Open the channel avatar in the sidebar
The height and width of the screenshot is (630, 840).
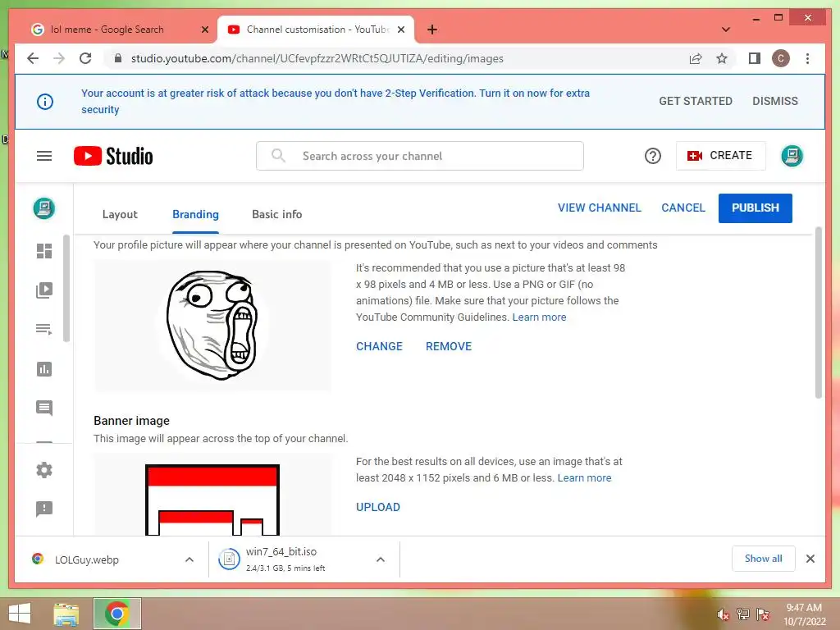44,208
